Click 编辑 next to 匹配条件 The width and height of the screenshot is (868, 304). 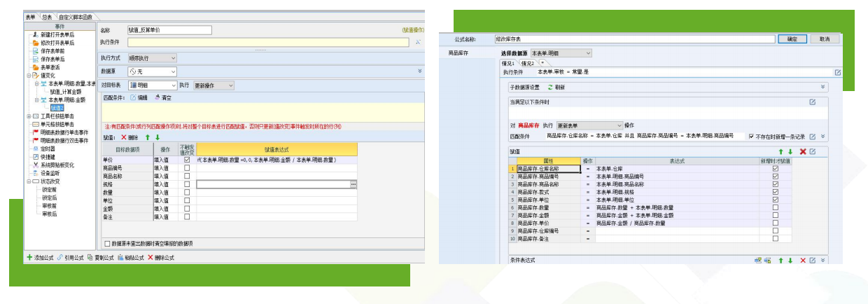click(x=139, y=97)
